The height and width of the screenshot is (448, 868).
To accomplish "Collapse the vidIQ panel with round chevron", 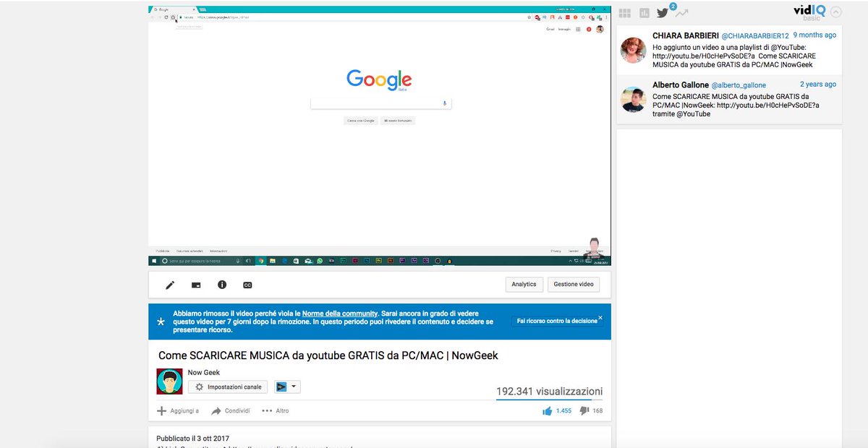I will point(836,12).
